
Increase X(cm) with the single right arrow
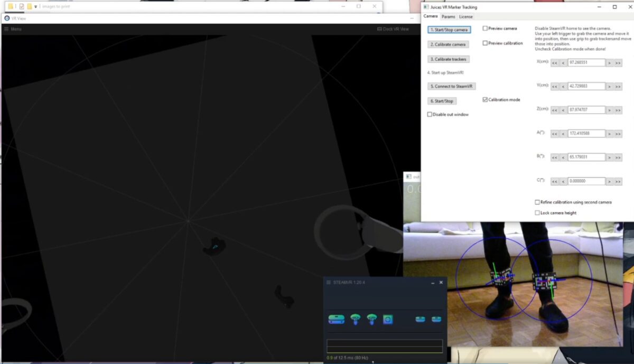coord(609,62)
